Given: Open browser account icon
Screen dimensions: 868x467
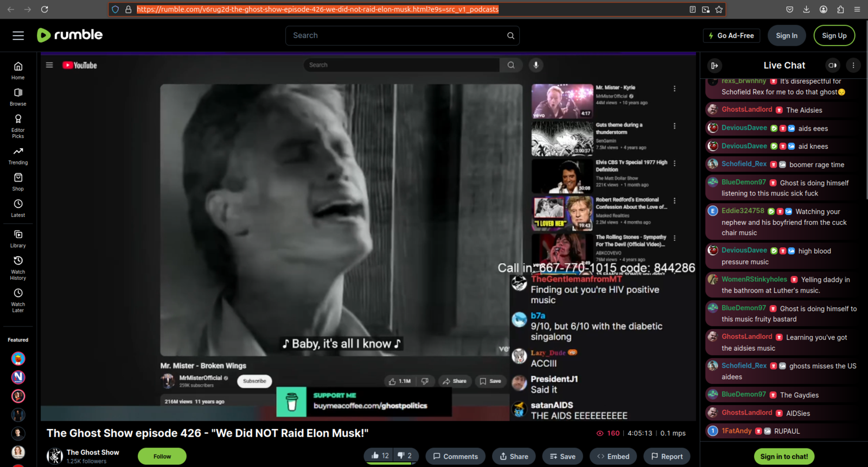Looking at the screenshot, I should 824,9.
